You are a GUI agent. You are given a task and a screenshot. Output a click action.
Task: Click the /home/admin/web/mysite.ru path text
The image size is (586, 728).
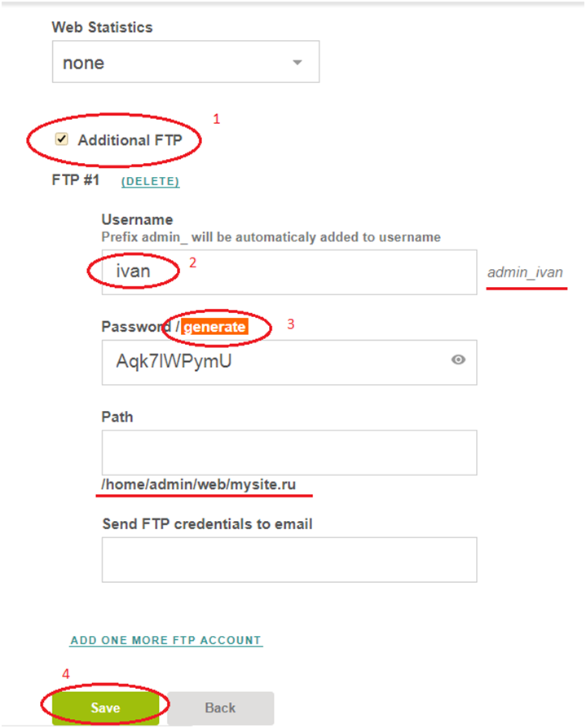(x=198, y=485)
